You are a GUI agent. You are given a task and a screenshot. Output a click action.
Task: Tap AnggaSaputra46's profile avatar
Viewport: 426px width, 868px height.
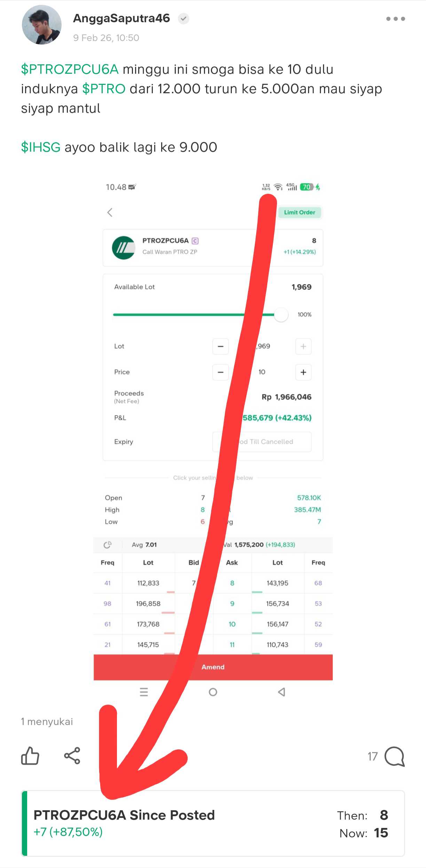[42, 25]
